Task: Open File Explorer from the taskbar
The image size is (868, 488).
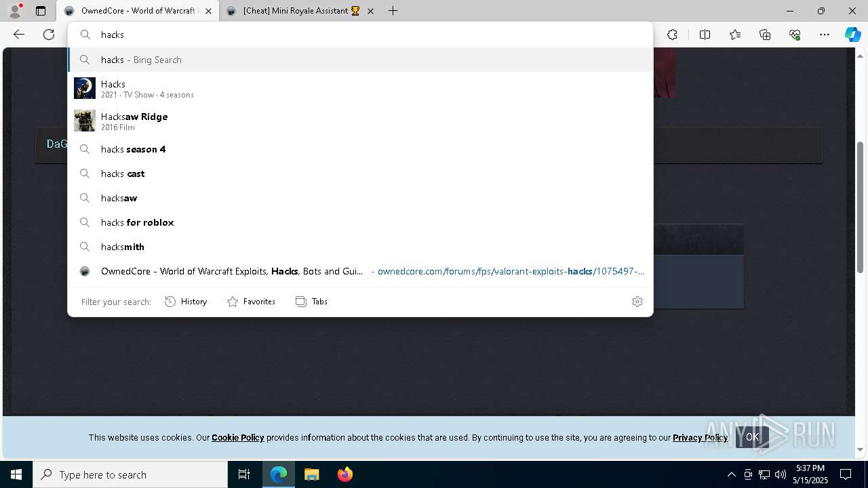Action: [311, 474]
